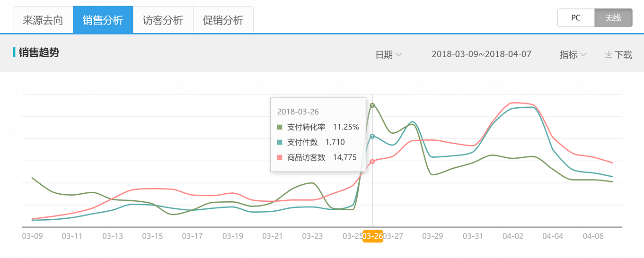The width and height of the screenshot is (644, 258).
Task: Click the 04-06 axis label
Action: [593, 236]
